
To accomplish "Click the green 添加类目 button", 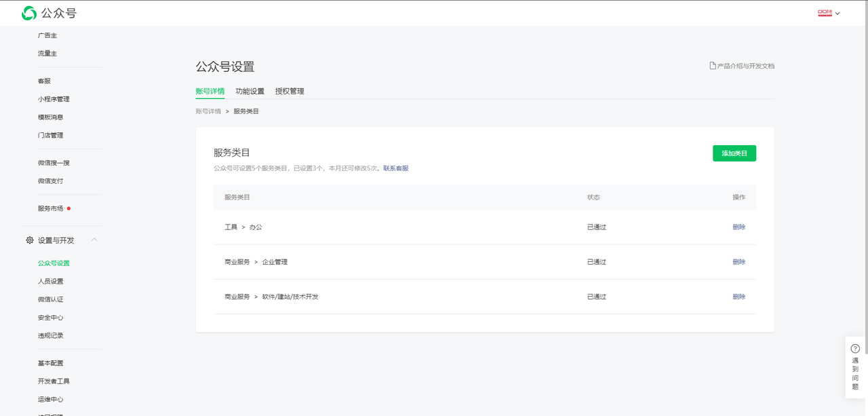I will (734, 153).
